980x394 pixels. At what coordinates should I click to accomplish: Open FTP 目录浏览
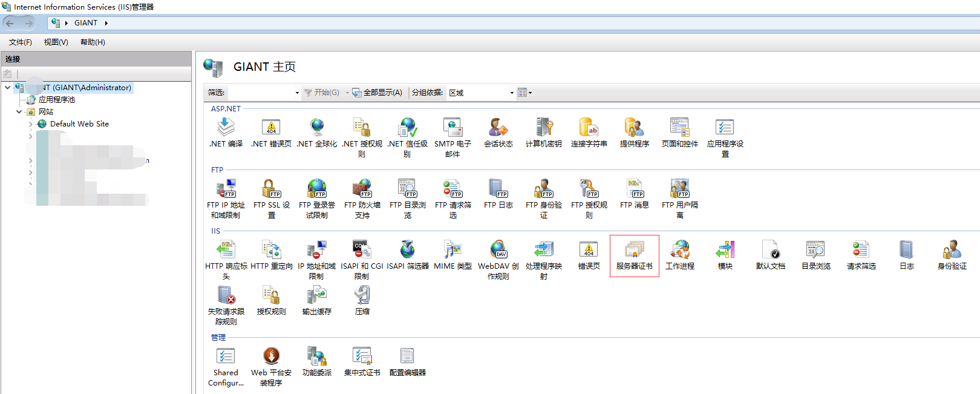[407, 199]
